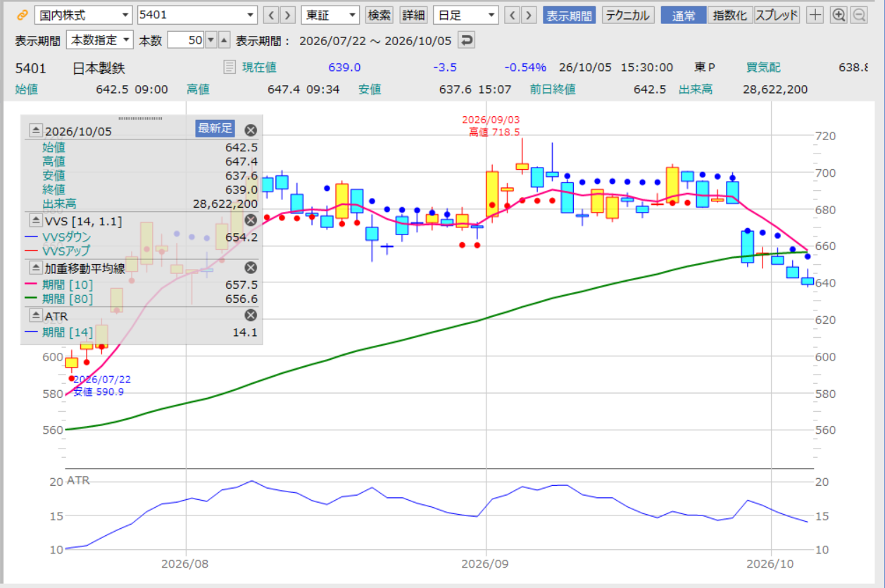Select 通常 normal chart mode
Viewport: 885px width, 588px height.
684,15
